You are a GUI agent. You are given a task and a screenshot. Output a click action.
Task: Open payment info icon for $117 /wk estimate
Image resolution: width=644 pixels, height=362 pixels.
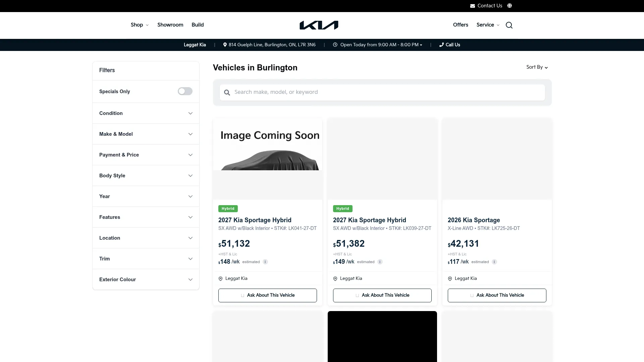pyautogui.click(x=494, y=262)
